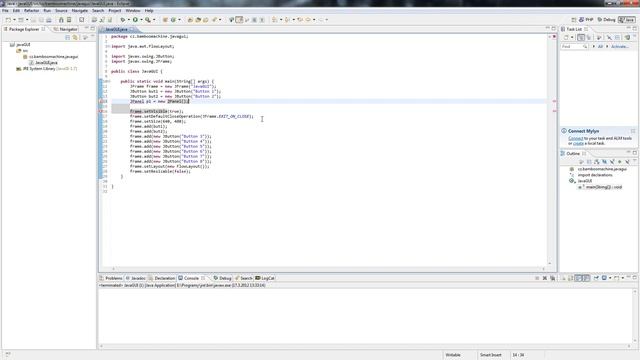Toggle Show Console on standard output change
This screenshot has width=640, height=360.
(578, 278)
